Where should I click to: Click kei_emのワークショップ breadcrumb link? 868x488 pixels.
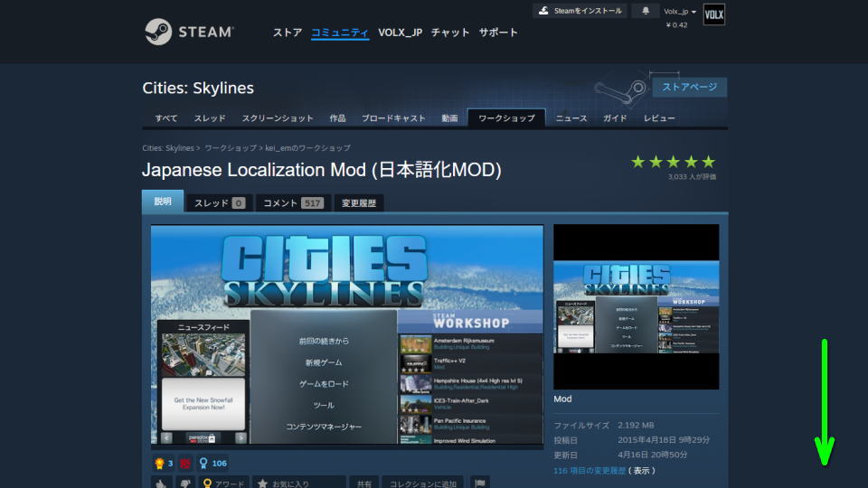[x=307, y=148]
